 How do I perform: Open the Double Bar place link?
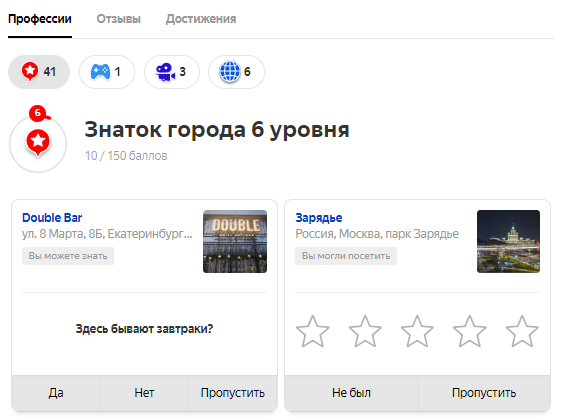(52, 218)
